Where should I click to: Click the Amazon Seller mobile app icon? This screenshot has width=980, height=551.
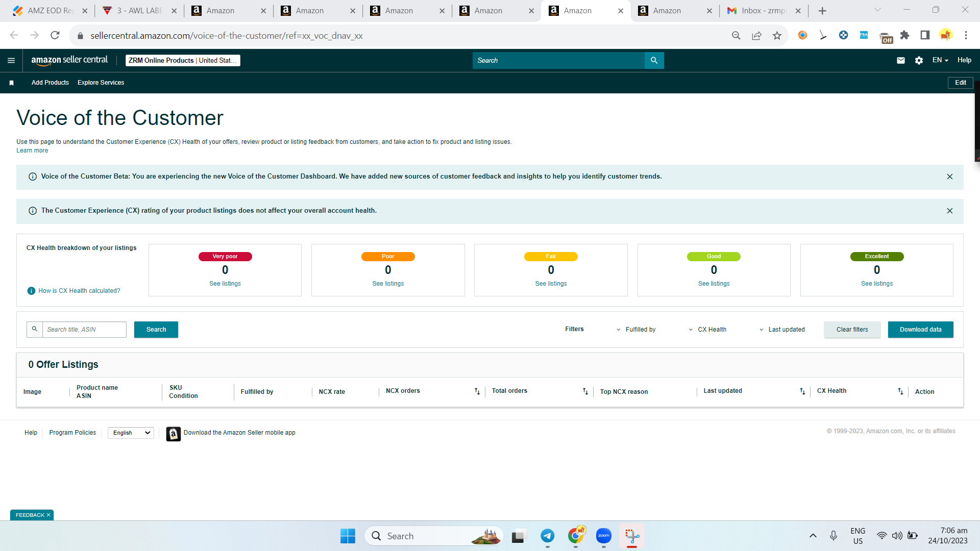pos(174,434)
